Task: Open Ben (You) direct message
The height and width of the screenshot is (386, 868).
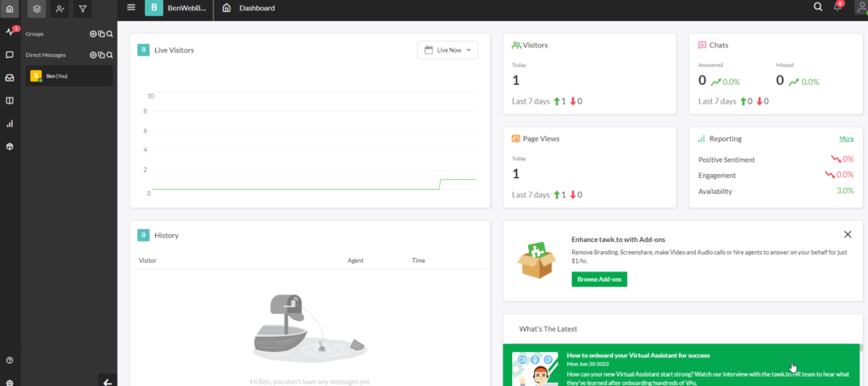Action: 70,76
